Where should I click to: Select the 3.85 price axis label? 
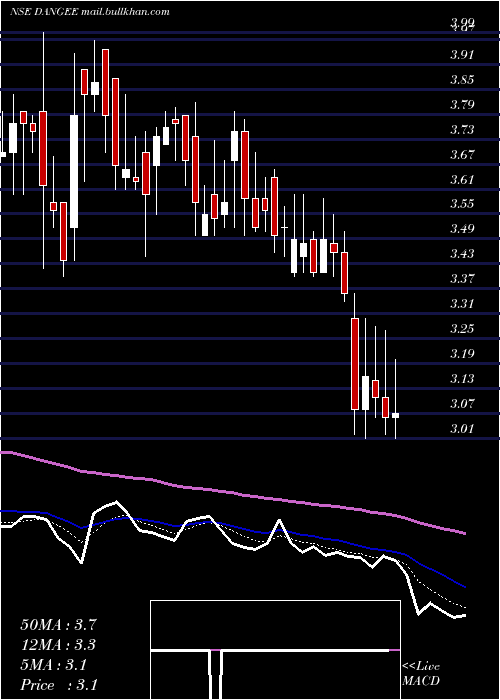coord(462,80)
